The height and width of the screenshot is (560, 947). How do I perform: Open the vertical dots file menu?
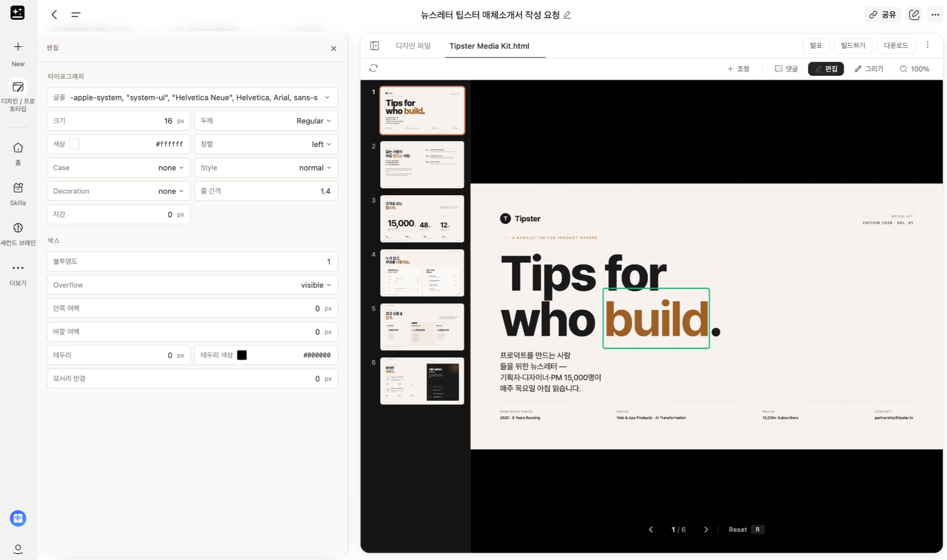point(928,45)
